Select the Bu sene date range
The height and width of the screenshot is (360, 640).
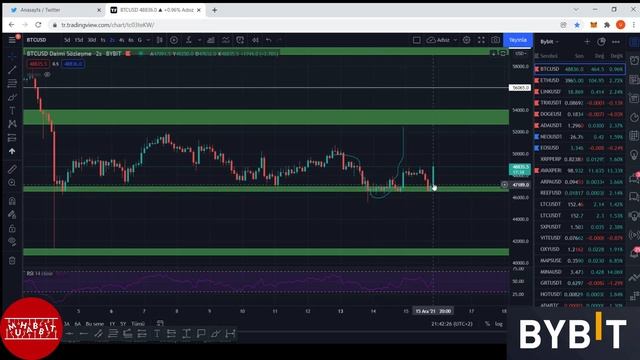(x=94, y=324)
